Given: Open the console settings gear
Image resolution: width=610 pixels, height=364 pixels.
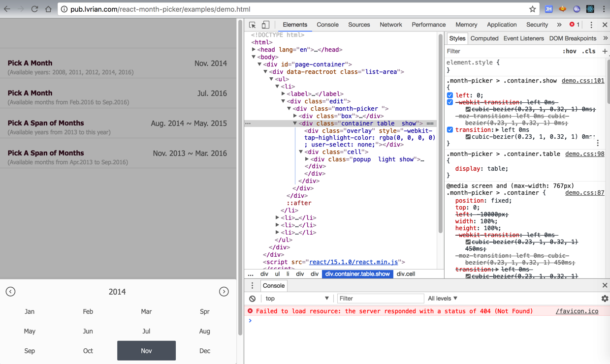Looking at the screenshot, I should (605, 299).
